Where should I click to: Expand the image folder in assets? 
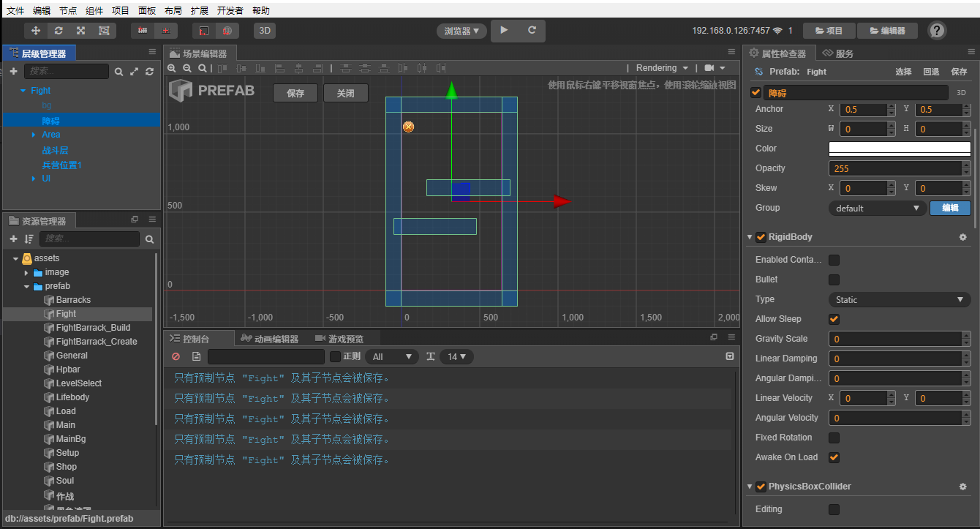[x=27, y=272]
